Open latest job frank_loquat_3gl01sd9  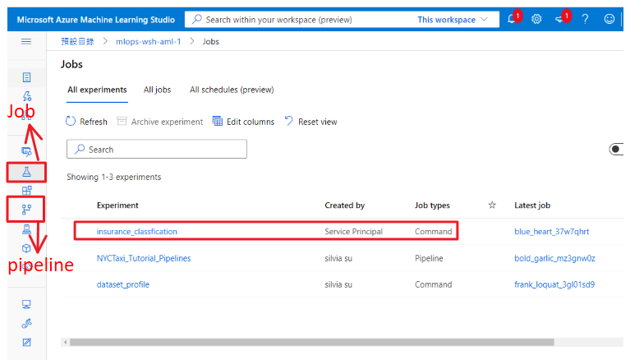[x=554, y=284]
